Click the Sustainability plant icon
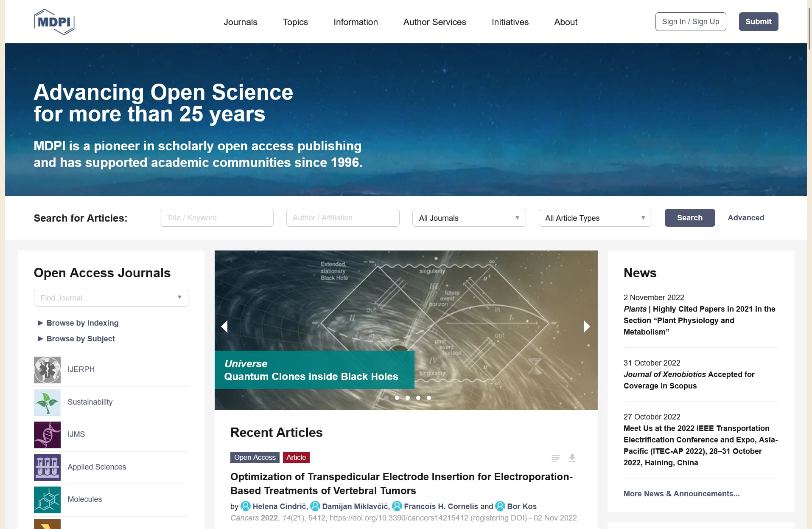Image resolution: width=812 pixels, height=529 pixels. tap(47, 402)
